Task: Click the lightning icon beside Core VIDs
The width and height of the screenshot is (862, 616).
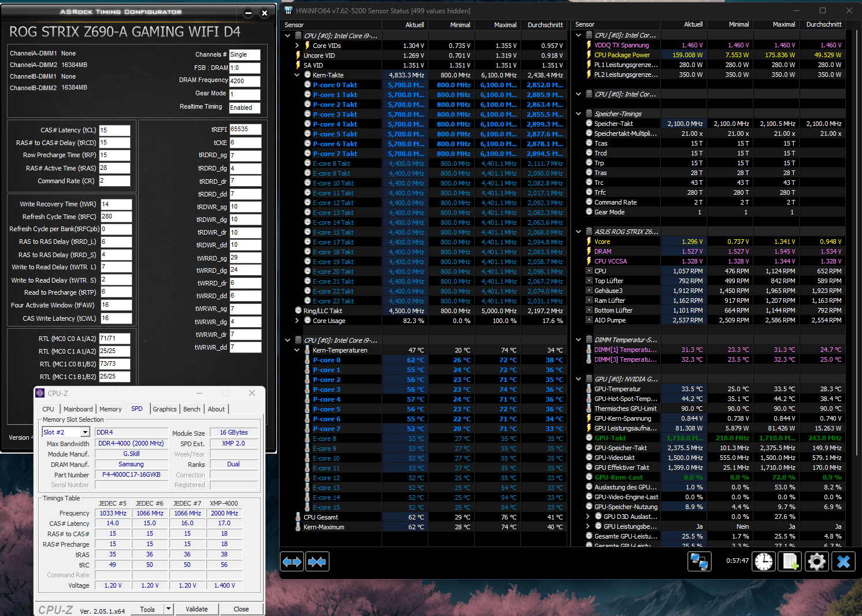Action: click(308, 45)
